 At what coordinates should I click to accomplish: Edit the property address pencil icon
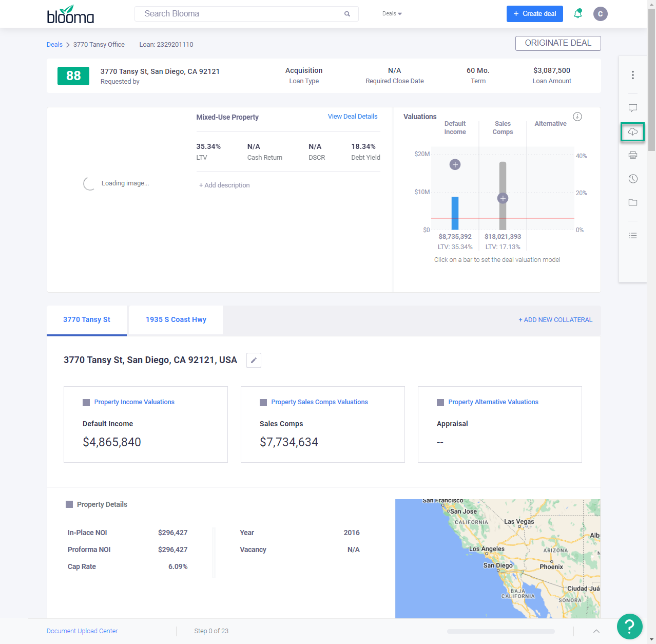pyautogui.click(x=254, y=360)
